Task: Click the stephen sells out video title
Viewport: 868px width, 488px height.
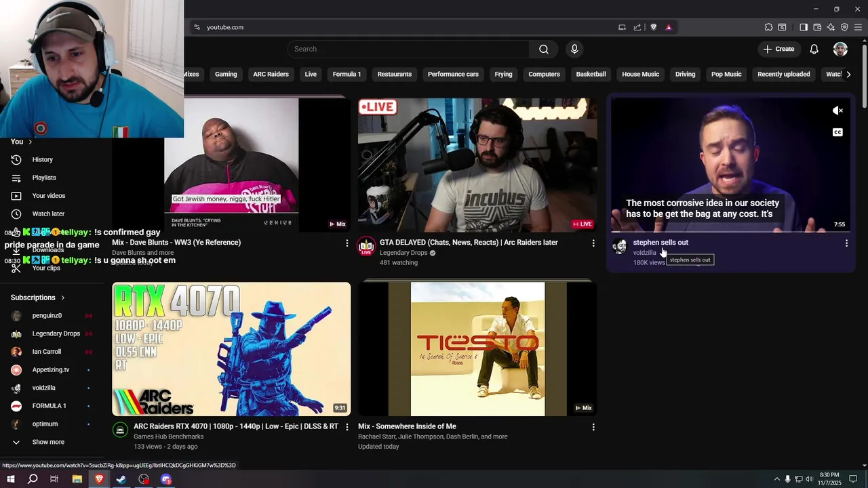Action: coord(660,243)
